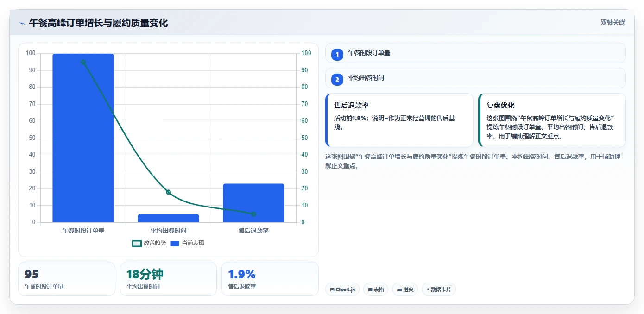The image size is (644, 314).
Task: Open the 数据卡片 tag chip
Action: point(439,289)
